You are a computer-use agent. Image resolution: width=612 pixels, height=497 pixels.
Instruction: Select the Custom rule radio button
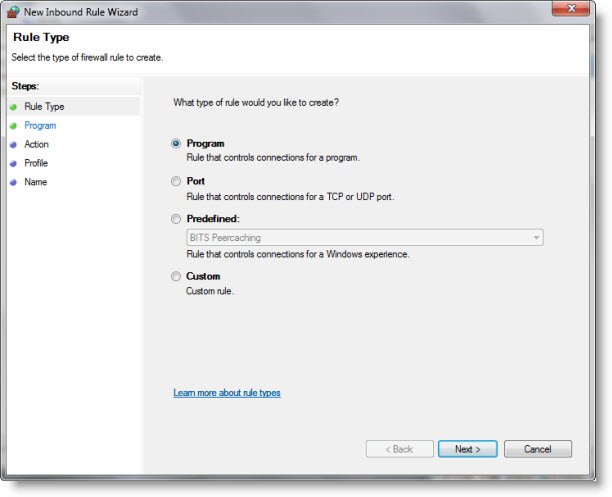point(176,277)
